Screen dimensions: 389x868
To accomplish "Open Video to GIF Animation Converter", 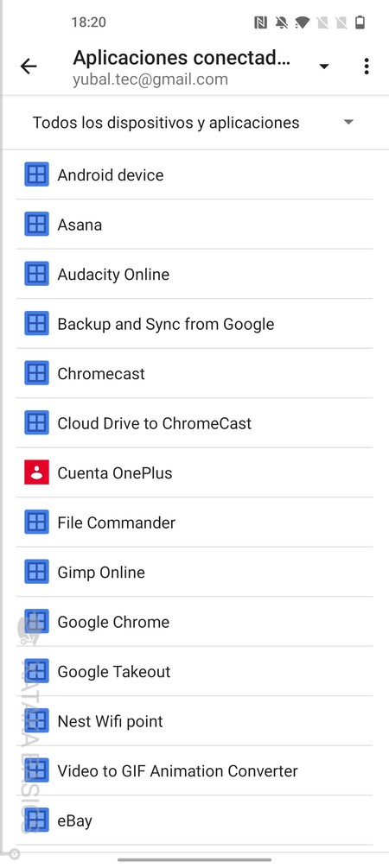I will 194,770.
